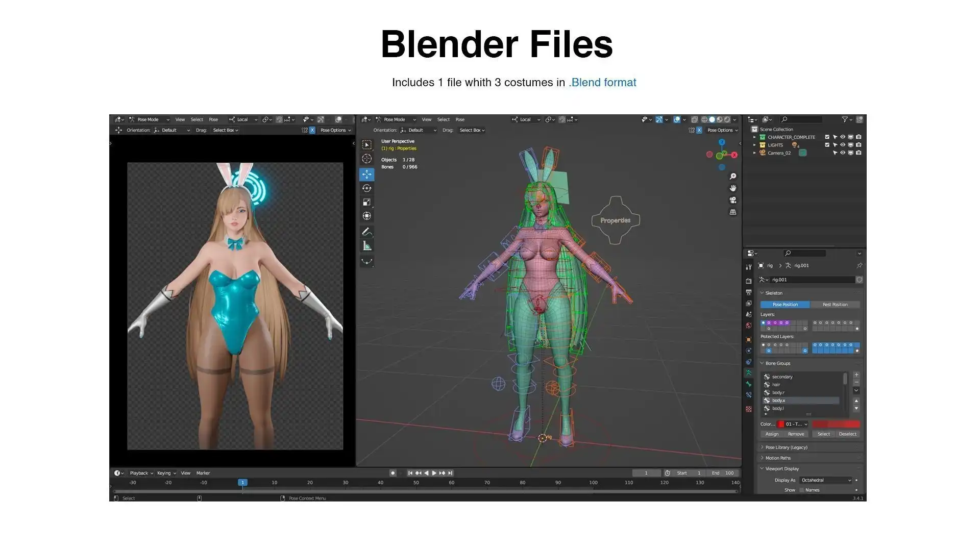Switch skeleton to Rest Position
Viewport: 980px width, 551px height.
[835, 305]
